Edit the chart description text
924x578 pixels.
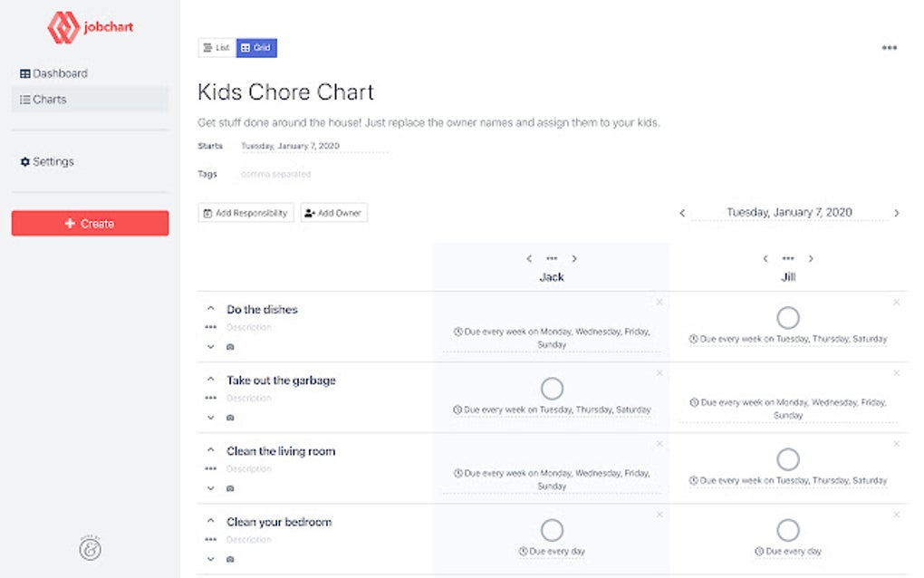(x=428, y=122)
